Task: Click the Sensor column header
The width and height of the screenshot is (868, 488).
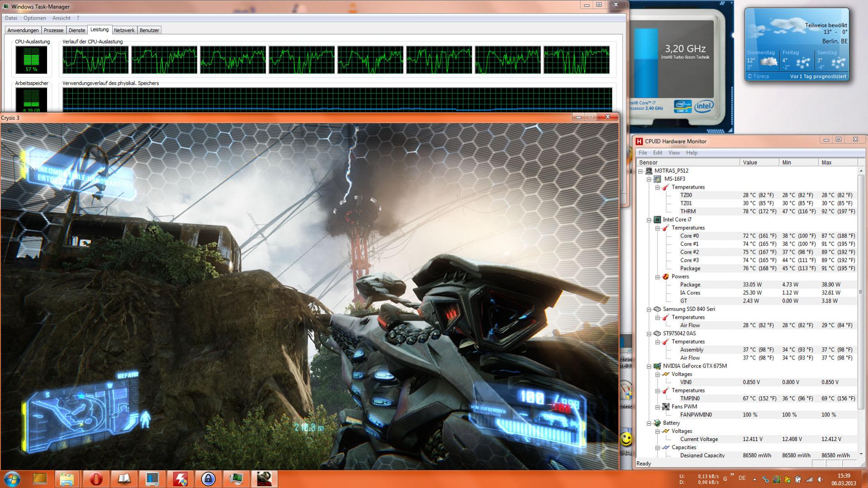Action: point(688,162)
